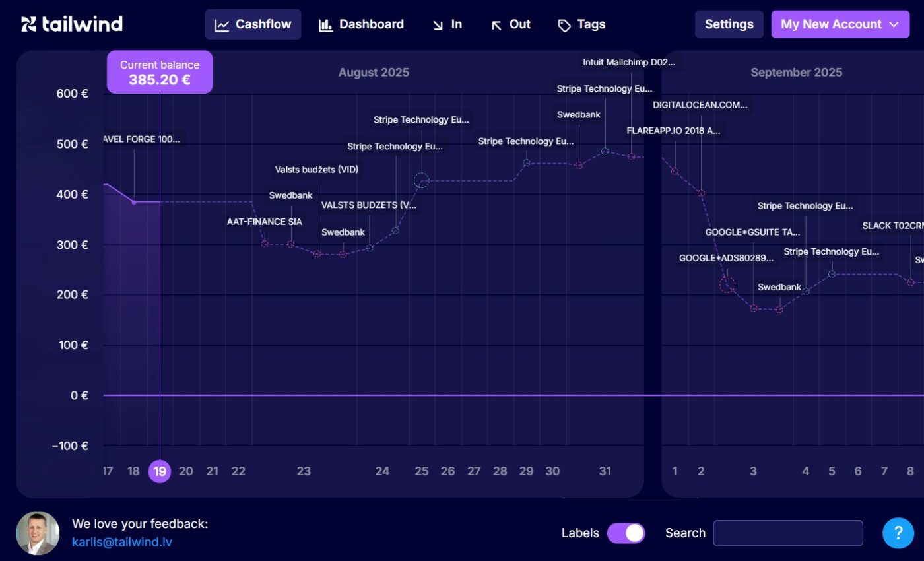Click the September 2025 month heading
The width and height of the screenshot is (924, 561).
pos(796,72)
